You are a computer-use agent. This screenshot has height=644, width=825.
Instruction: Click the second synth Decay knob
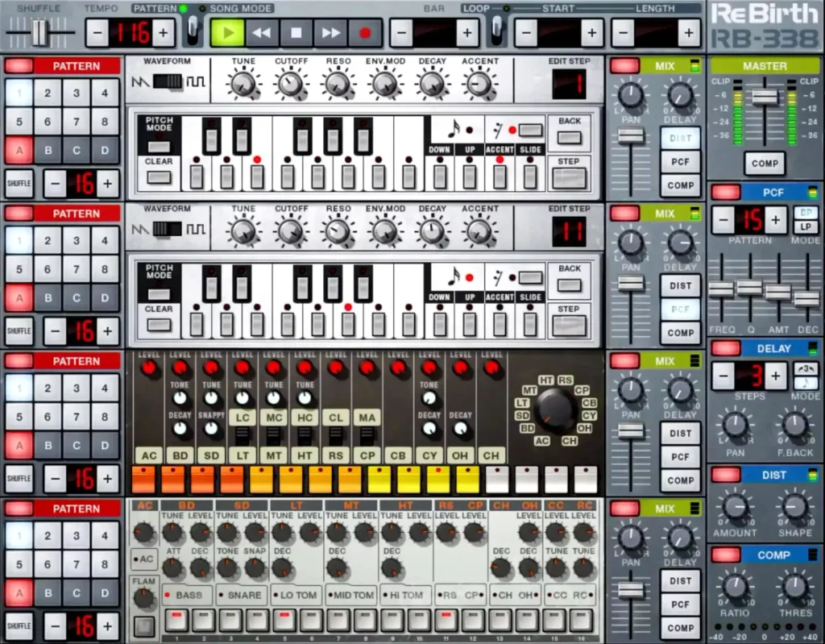pos(432,231)
